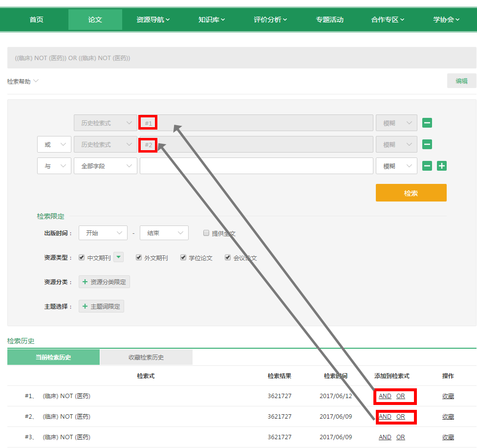Viewport: 477px width, 448px height.
Task: Open 资源分类限定 with the plus icon
Action: [104, 282]
